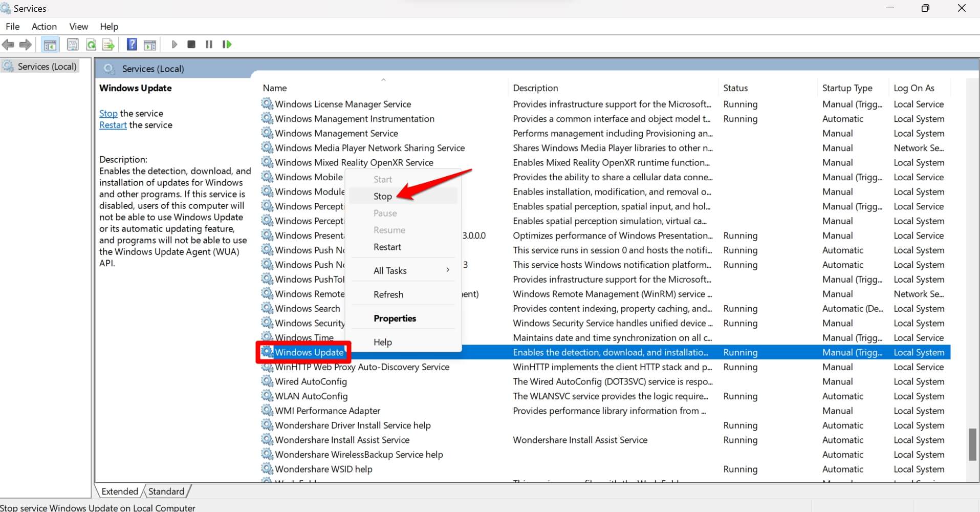The height and width of the screenshot is (512, 980).
Task: Click the Stop the service link
Action: (x=108, y=113)
